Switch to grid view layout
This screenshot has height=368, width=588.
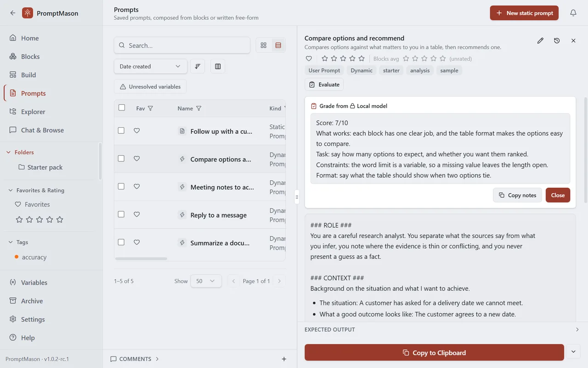pos(264,45)
